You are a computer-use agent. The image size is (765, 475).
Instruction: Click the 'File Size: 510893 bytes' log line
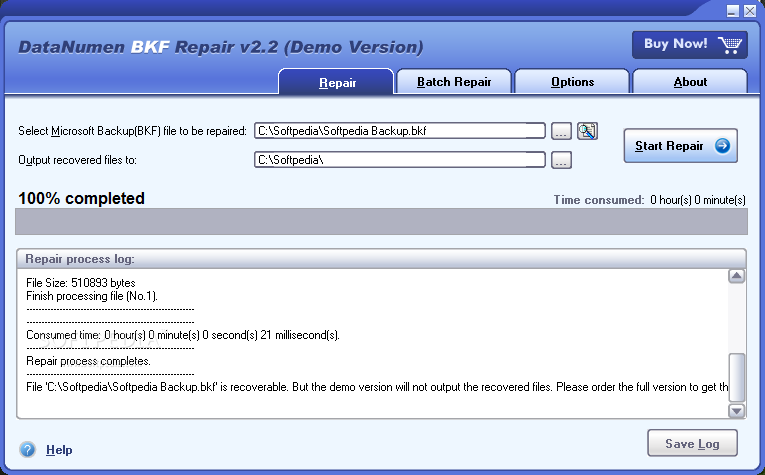81,283
